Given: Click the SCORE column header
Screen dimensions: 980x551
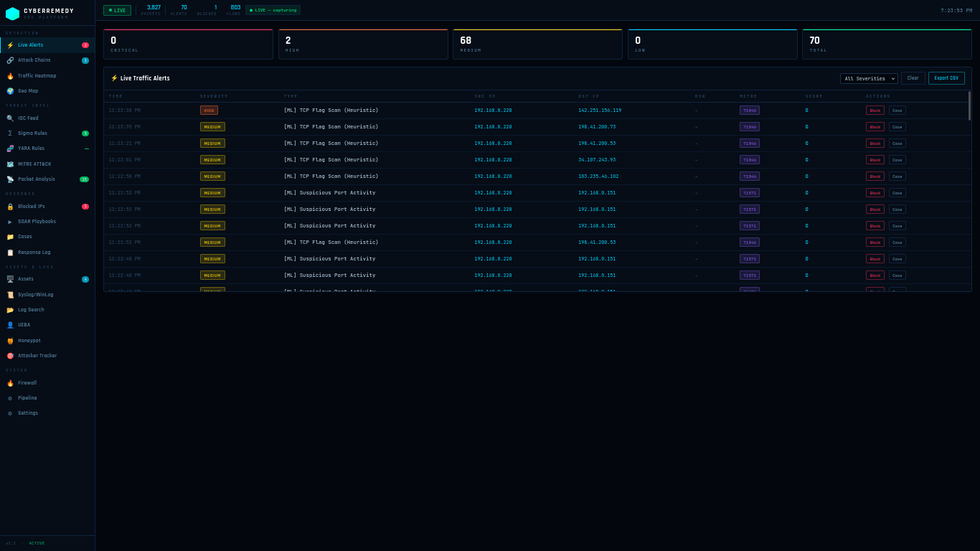Looking at the screenshot, I should coord(814,96).
